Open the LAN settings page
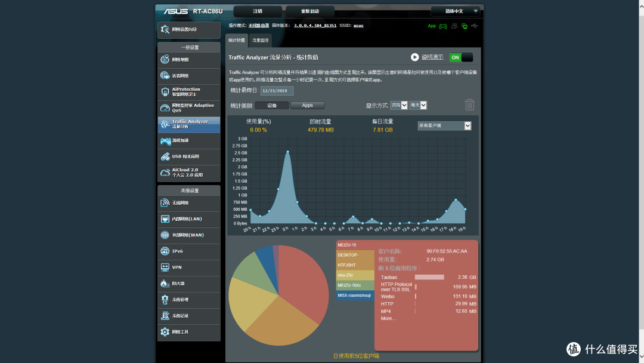Viewport: 644px width, 363px height. pyautogui.click(x=189, y=219)
